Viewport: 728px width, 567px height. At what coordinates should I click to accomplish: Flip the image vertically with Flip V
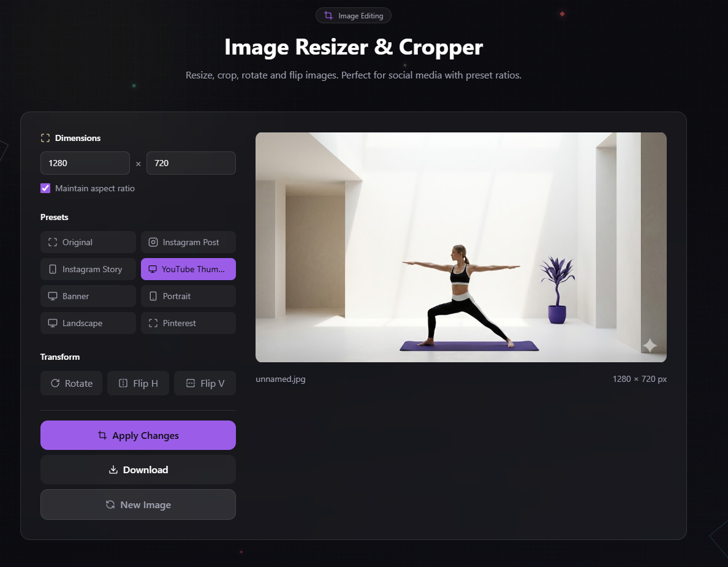pyautogui.click(x=205, y=383)
